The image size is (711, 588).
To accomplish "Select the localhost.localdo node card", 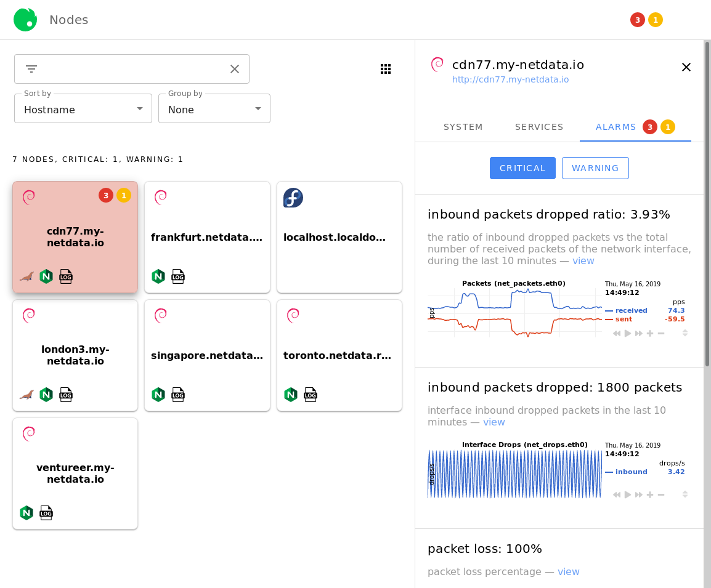I will click(x=339, y=237).
